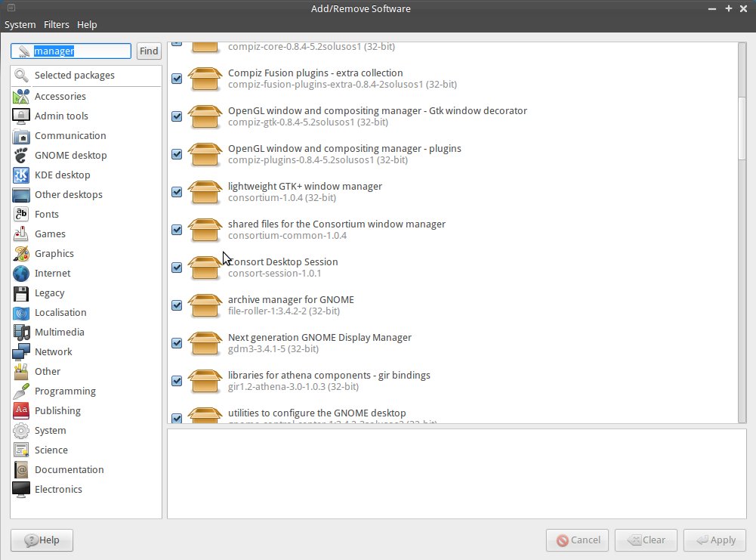Viewport: 756px width, 560px height.
Task: Open the Games joystick icon
Action: click(x=21, y=234)
